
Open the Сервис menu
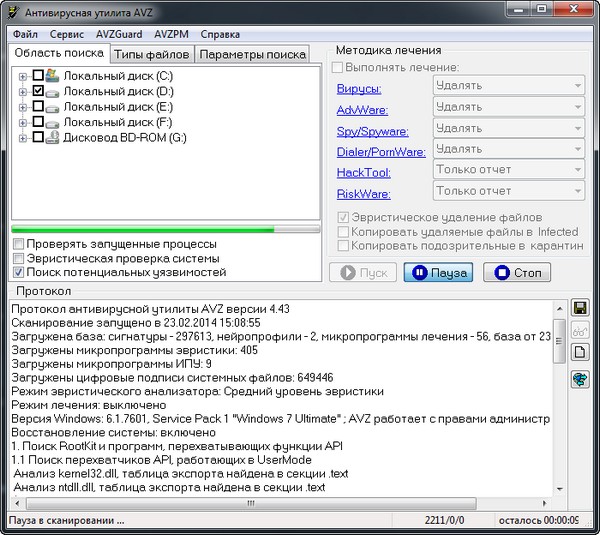pyautogui.click(x=66, y=34)
